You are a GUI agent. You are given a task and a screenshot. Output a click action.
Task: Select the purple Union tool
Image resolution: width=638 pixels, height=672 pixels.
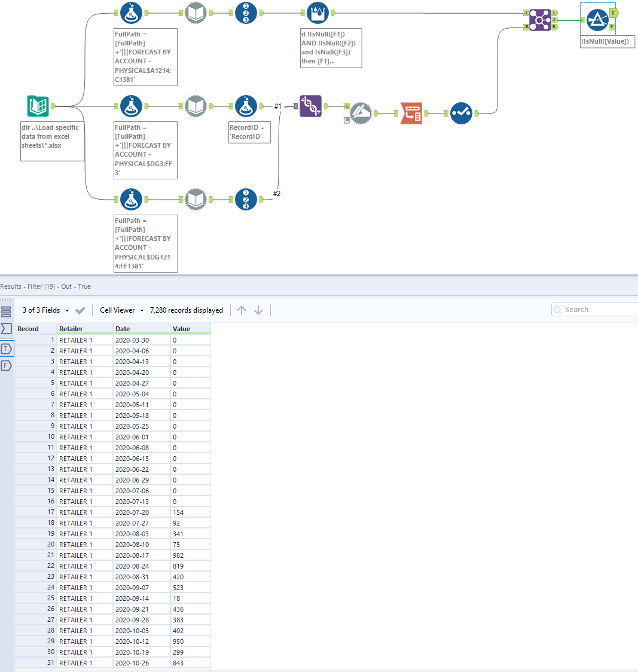tap(540, 20)
